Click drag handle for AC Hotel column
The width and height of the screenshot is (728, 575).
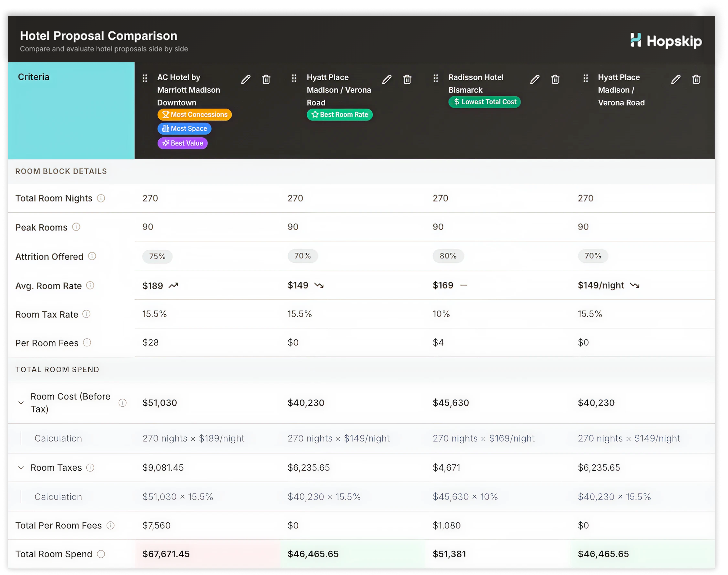[145, 78]
